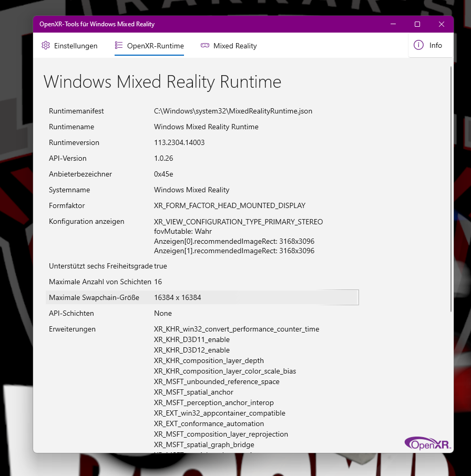This screenshot has height=476, width=471.
Task: Click XR_MSFT_unbounded_reference_space extension
Action: click(x=217, y=381)
